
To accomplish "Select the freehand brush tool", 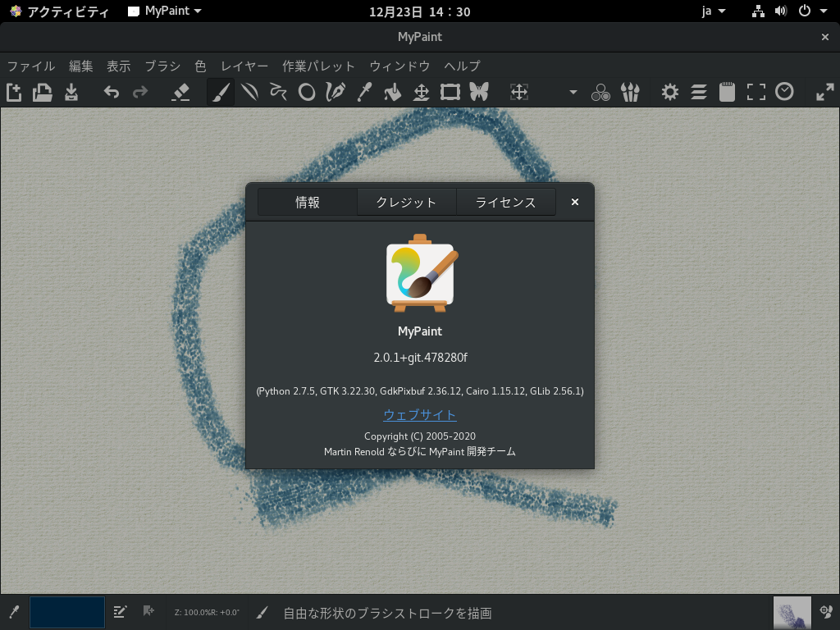I will (220, 92).
